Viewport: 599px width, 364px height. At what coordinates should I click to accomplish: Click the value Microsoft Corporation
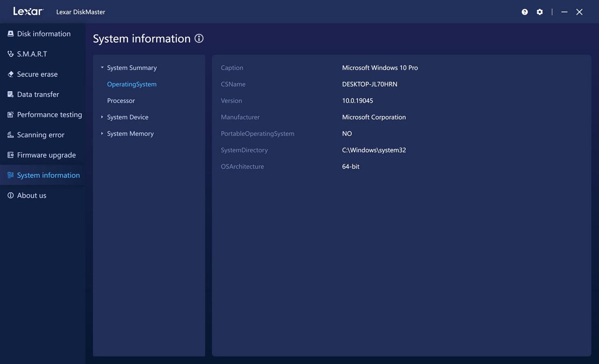(374, 117)
